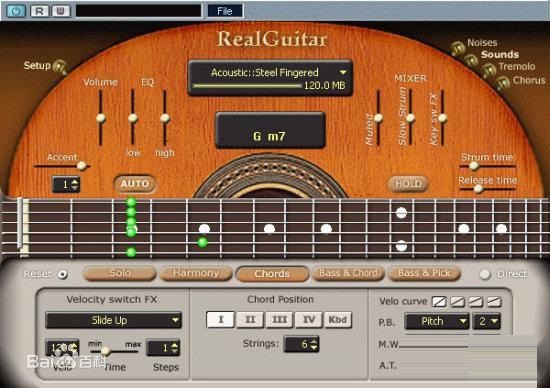Open the M.W. assignment field

click(x=468, y=345)
